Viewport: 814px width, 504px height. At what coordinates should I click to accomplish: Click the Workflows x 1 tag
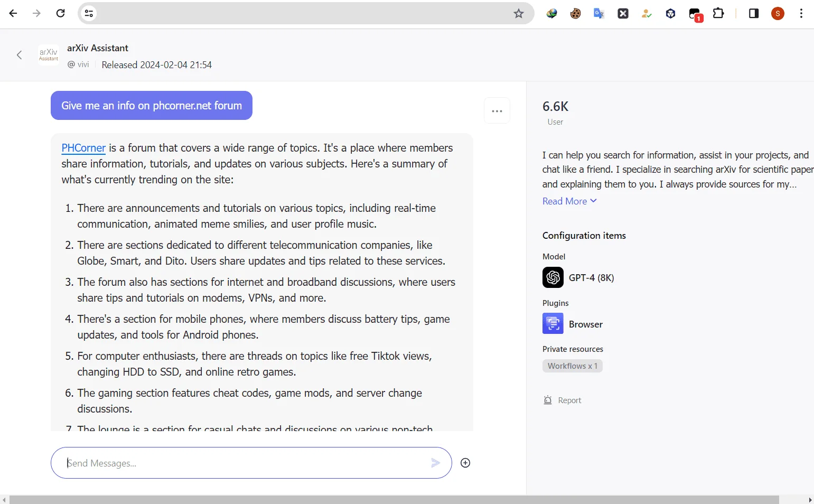click(x=573, y=366)
